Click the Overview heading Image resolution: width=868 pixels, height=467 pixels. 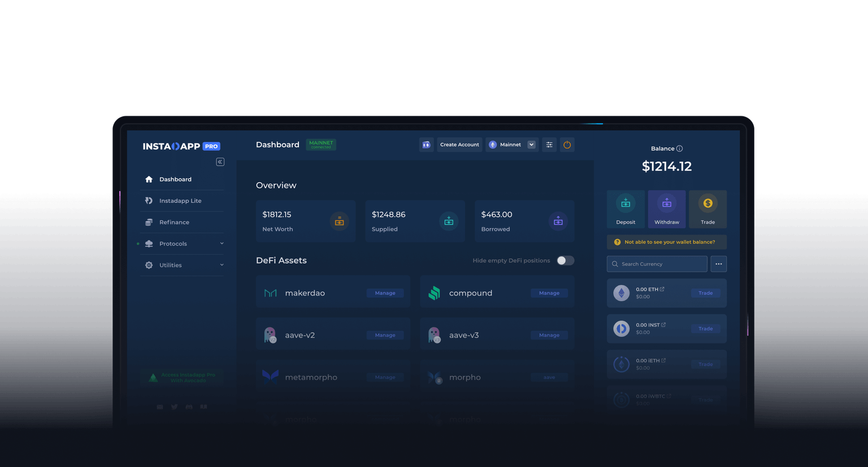(276, 185)
